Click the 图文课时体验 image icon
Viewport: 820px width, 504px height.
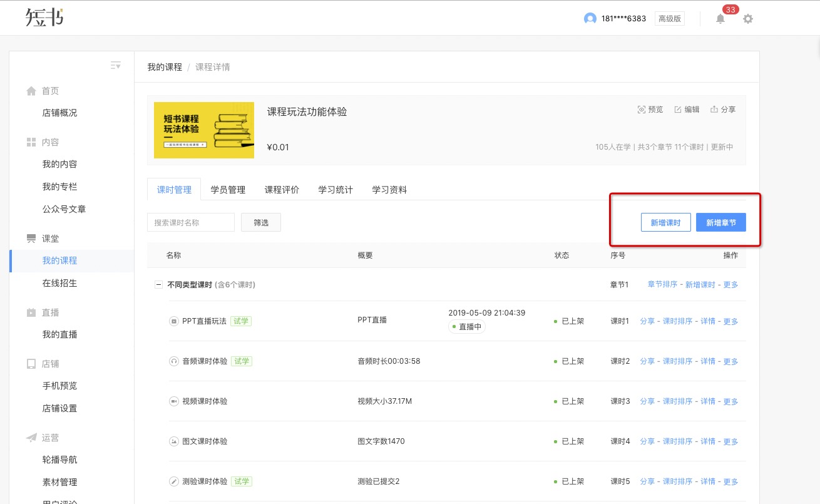(174, 441)
